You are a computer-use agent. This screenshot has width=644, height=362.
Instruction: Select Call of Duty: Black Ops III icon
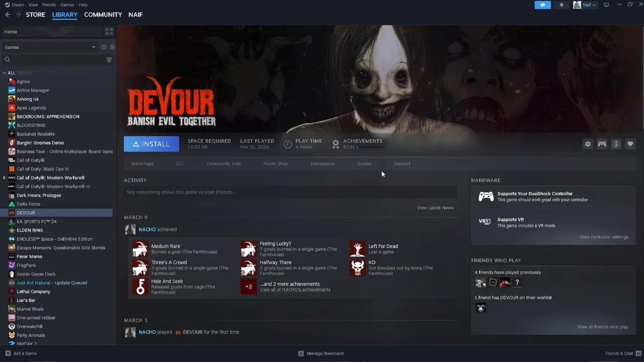click(x=12, y=169)
